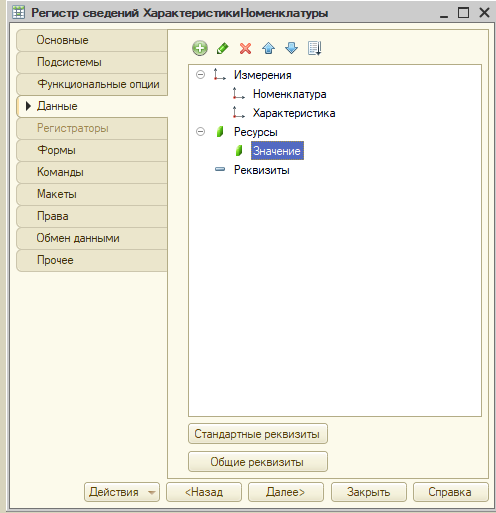Image resolution: width=496 pixels, height=513 pixels.
Task: Open the Команды tab
Action: click(x=92, y=172)
